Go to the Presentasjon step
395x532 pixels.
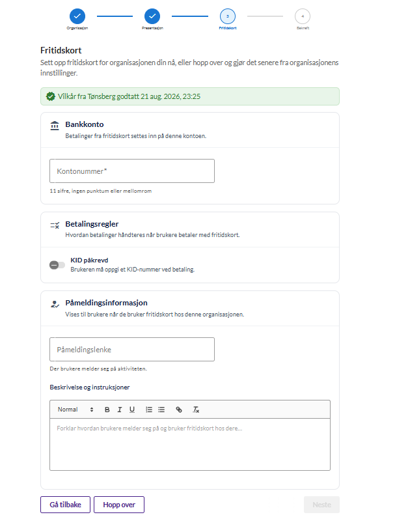tap(152, 16)
